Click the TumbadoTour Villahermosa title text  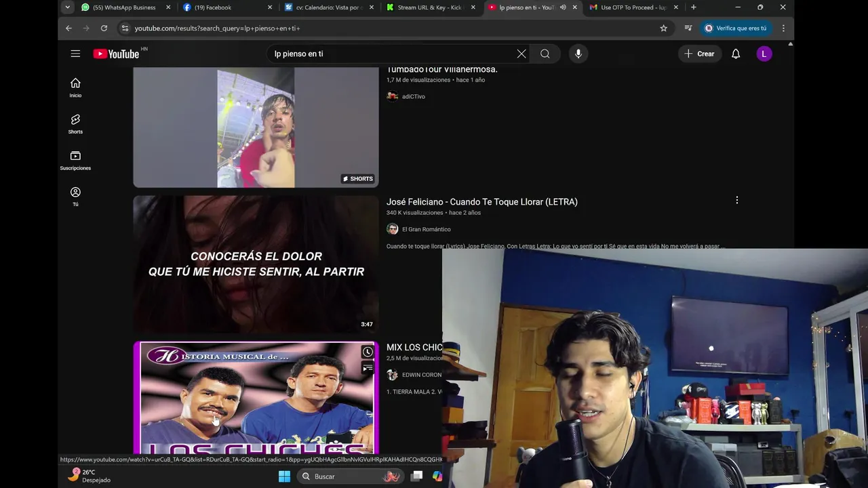(x=442, y=69)
